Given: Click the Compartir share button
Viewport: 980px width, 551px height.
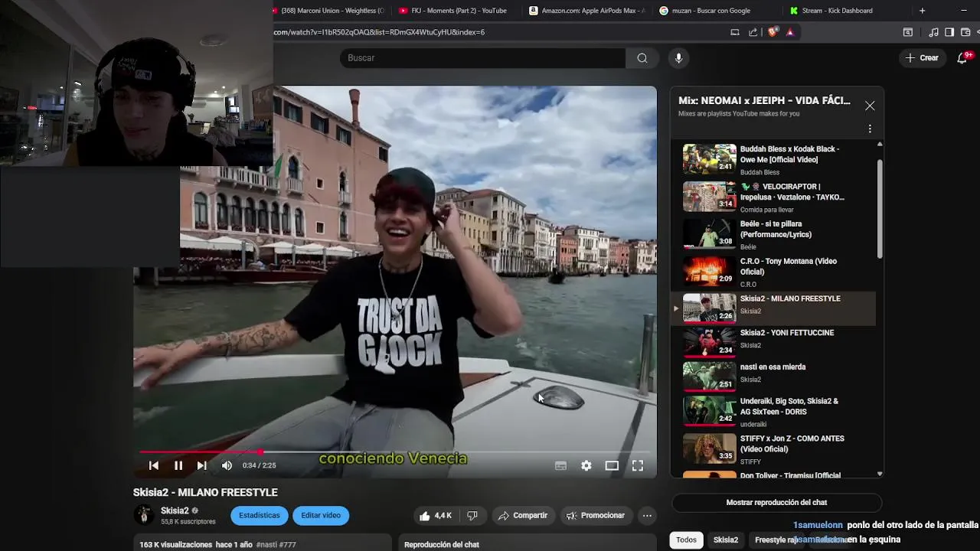Looking at the screenshot, I should pyautogui.click(x=523, y=516).
